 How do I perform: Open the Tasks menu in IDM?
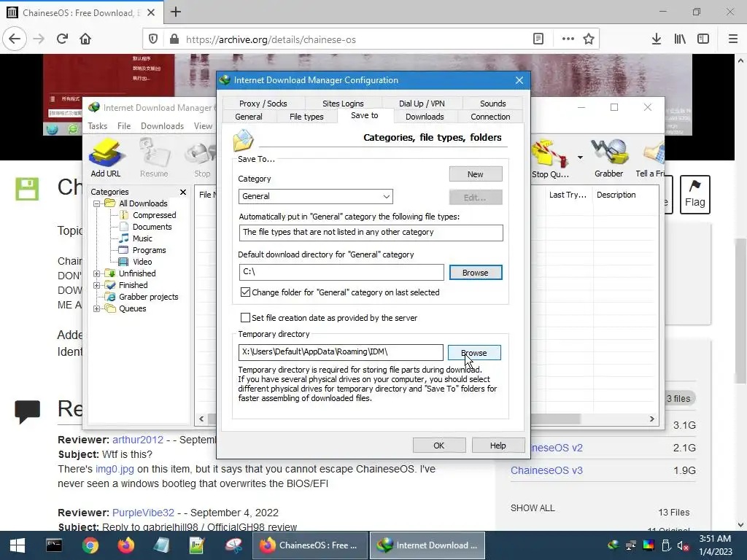pyautogui.click(x=98, y=126)
